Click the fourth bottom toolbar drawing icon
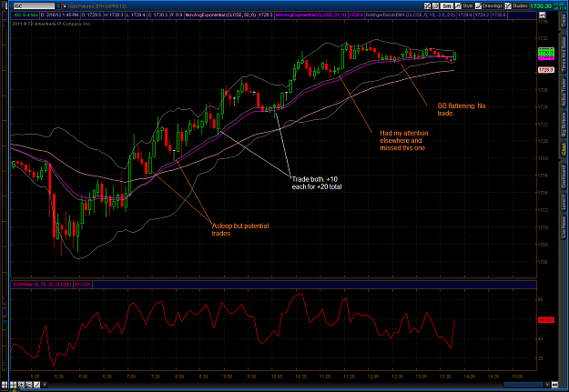The image size is (569, 392). click(29, 385)
